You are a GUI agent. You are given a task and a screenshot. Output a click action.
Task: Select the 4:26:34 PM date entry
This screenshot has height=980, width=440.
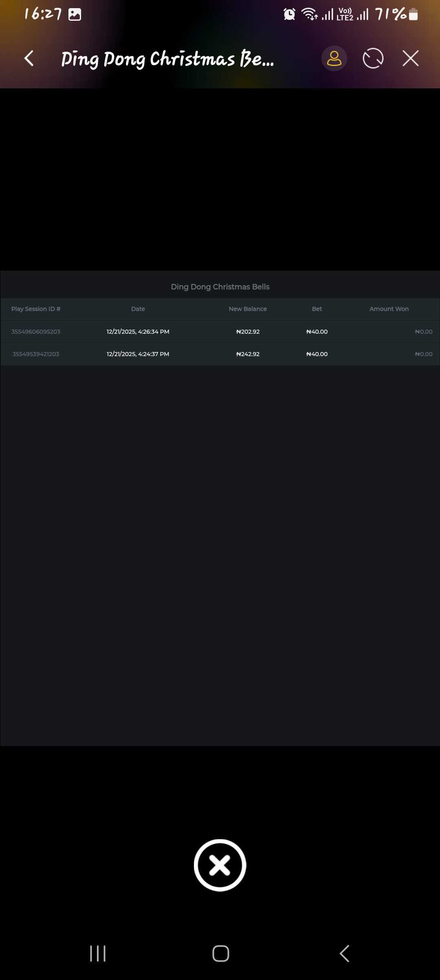coord(138,332)
